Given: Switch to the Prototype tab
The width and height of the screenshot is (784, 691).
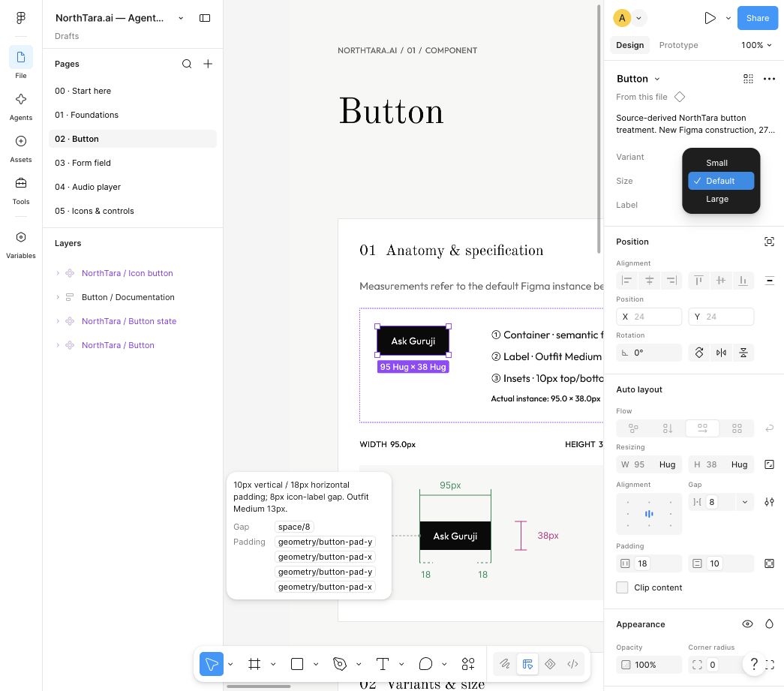Looking at the screenshot, I should coord(678,45).
